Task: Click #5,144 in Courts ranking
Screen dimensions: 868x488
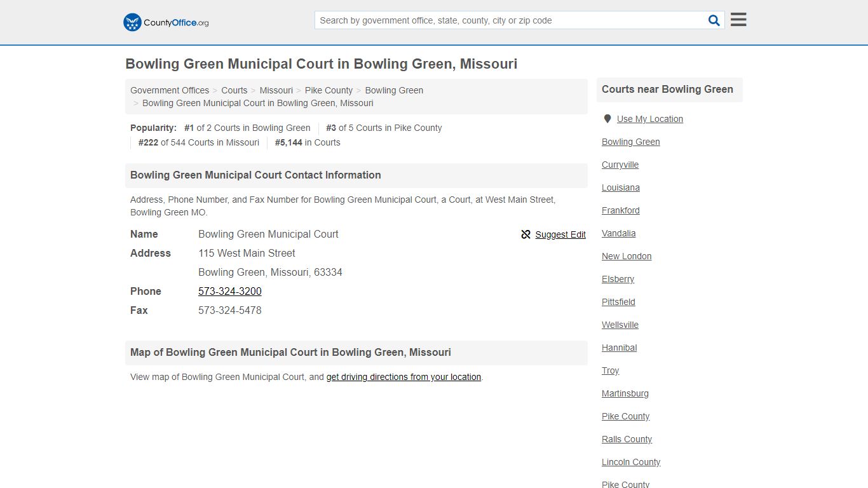Action: point(308,142)
